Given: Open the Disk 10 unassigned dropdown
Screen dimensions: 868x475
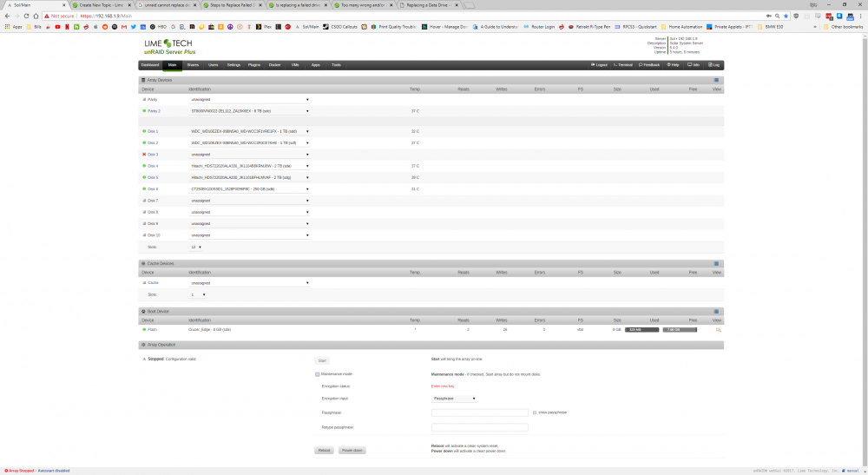Looking at the screenshot, I should point(249,235).
